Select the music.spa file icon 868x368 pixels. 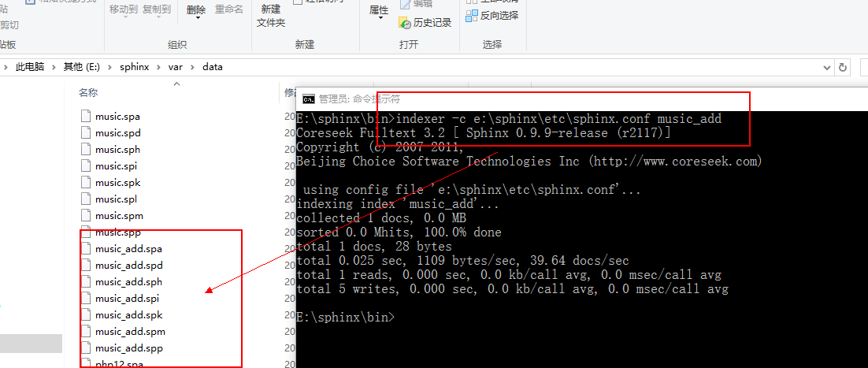(86, 116)
